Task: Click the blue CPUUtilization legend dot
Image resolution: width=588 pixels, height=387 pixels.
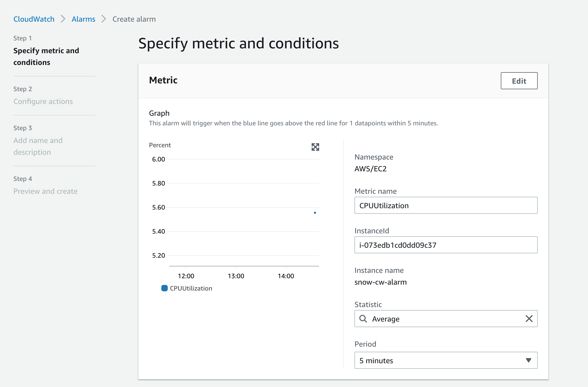Action: click(164, 288)
